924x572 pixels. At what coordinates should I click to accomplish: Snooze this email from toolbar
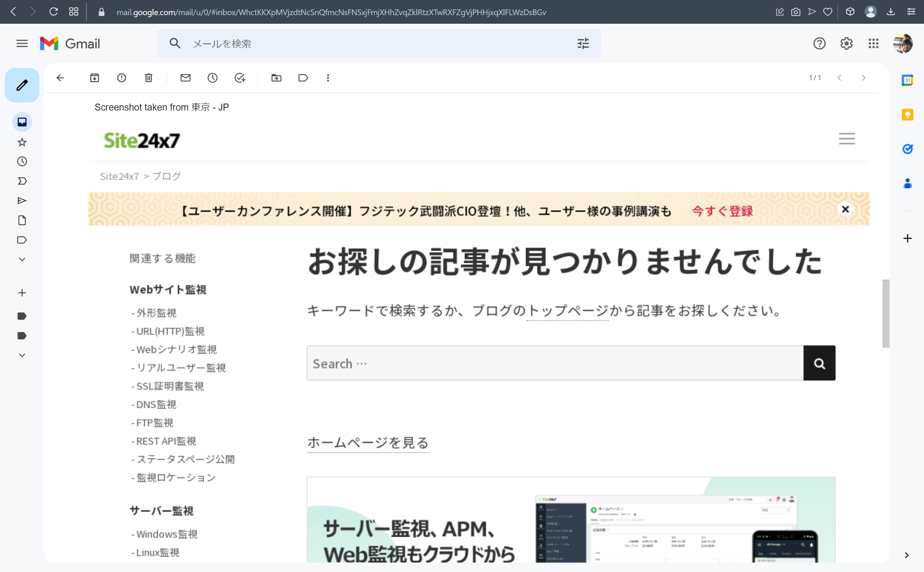pos(213,78)
